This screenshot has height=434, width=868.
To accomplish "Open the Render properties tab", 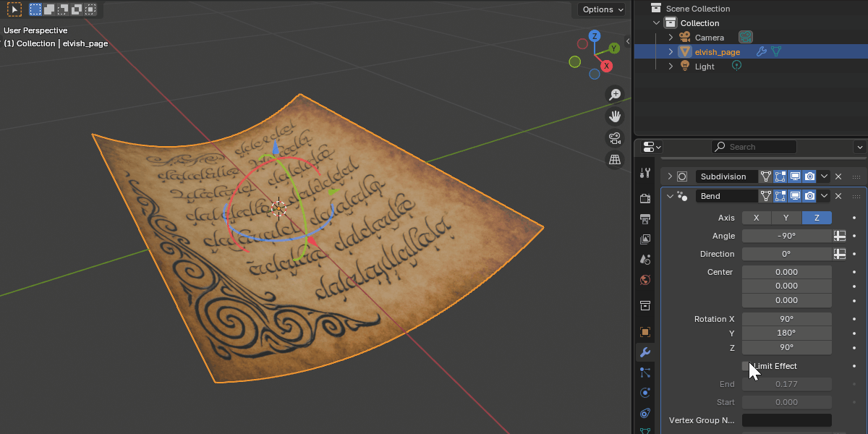I will pos(644,198).
